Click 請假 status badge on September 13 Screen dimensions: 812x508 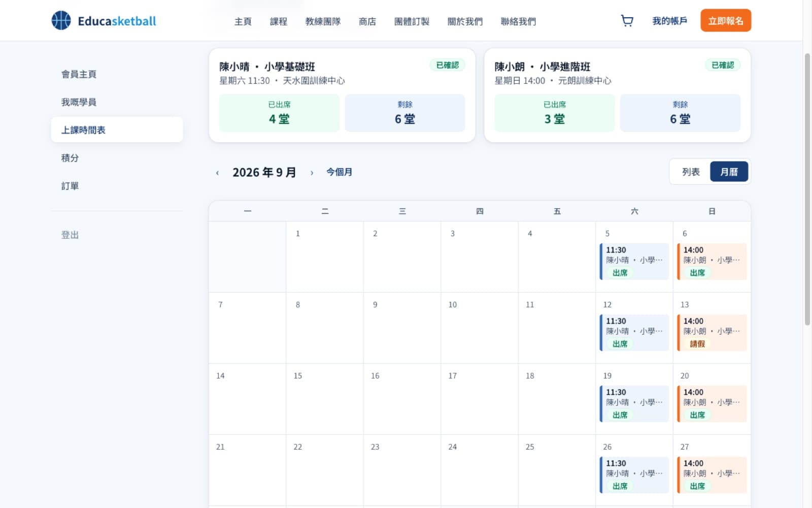point(697,344)
